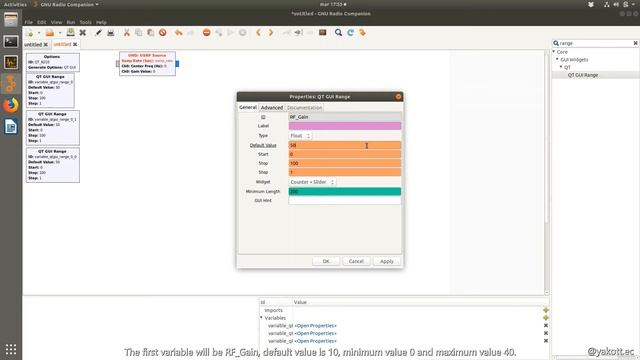Click the ID field containing RF_Gain
640x360 pixels.
pyautogui.click(x=345, y=117)
